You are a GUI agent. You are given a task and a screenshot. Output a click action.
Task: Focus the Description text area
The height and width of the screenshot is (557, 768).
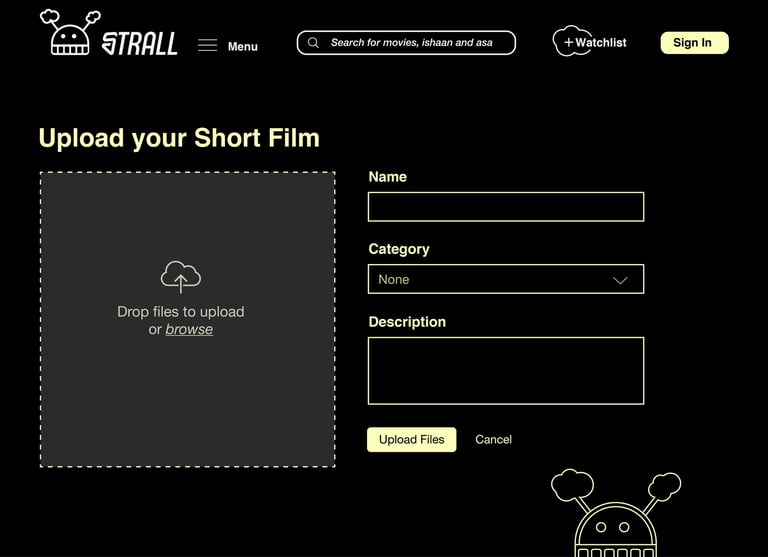[x=506, y=371]
